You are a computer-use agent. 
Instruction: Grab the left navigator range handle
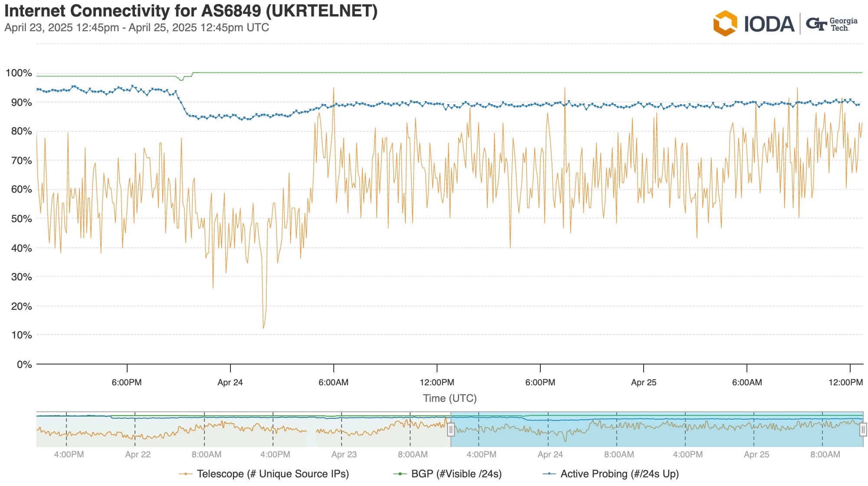(451, 430)
